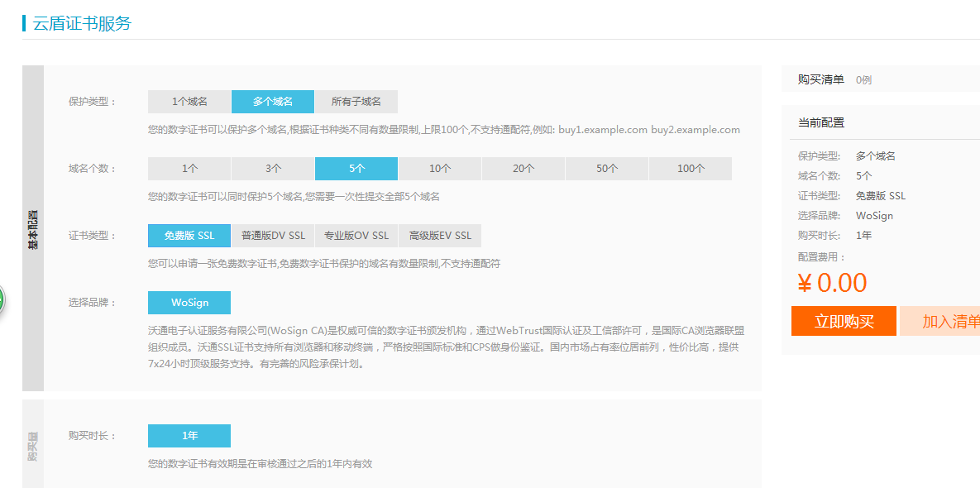Choose 普通版DV SSL certificate type
The width and height of the screenshot is (980, 488).
click(273, 236)
